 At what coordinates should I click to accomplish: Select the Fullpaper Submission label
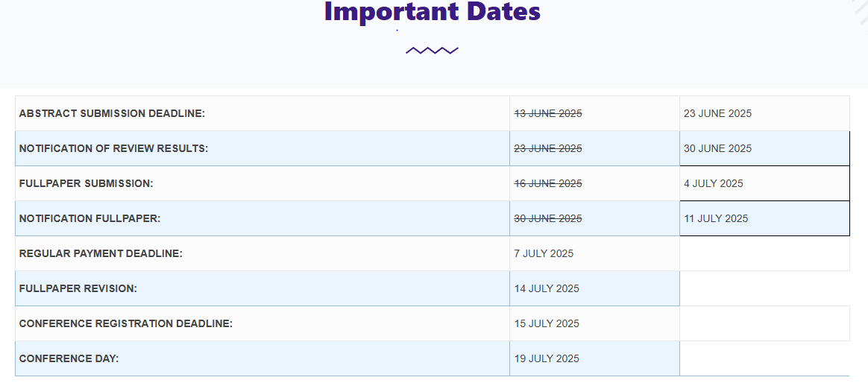[x=86, y=183]
